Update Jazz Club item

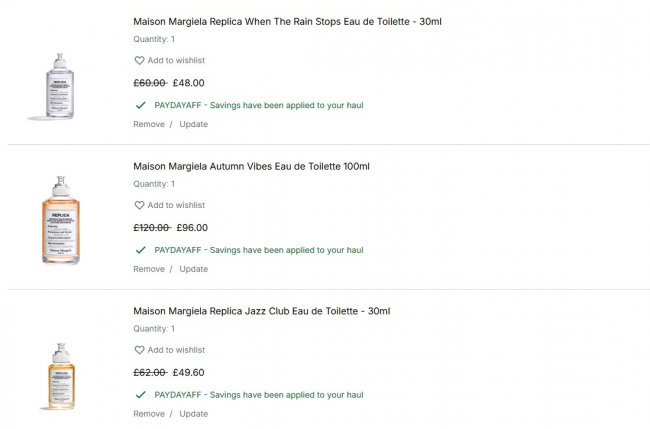(x=194, y=413)
